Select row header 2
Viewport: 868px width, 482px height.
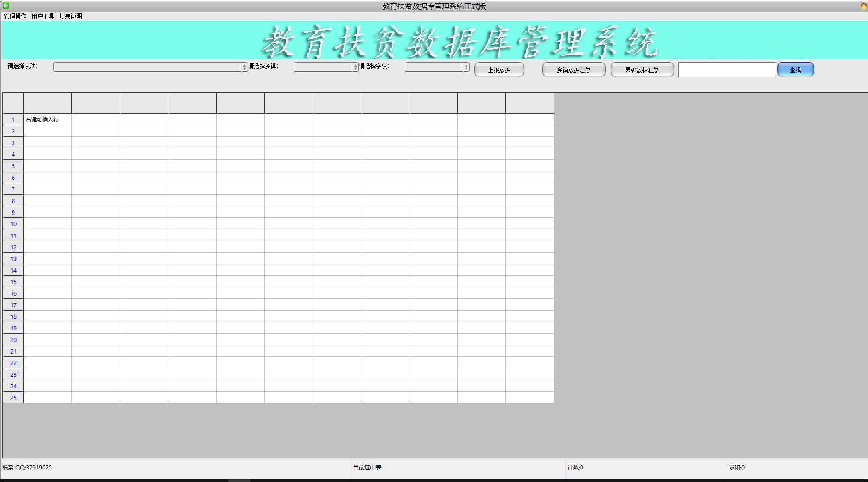click(x=13, y=131)
